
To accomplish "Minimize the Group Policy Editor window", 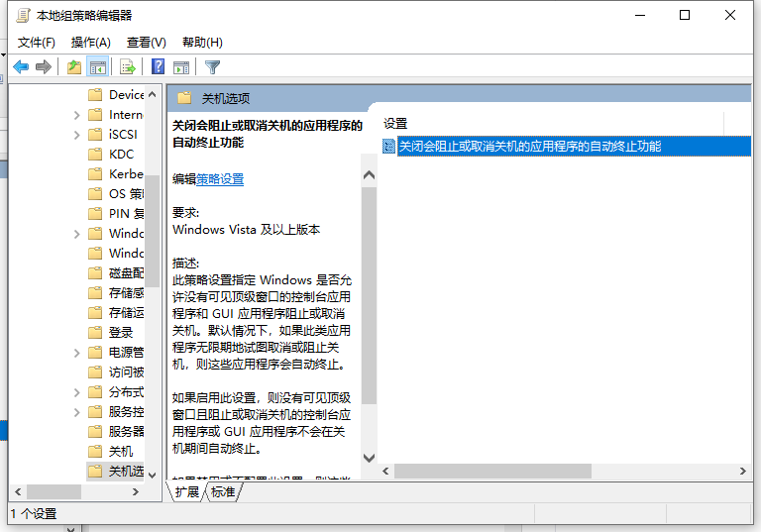I will pyautogui.click(x=640, y=15).
